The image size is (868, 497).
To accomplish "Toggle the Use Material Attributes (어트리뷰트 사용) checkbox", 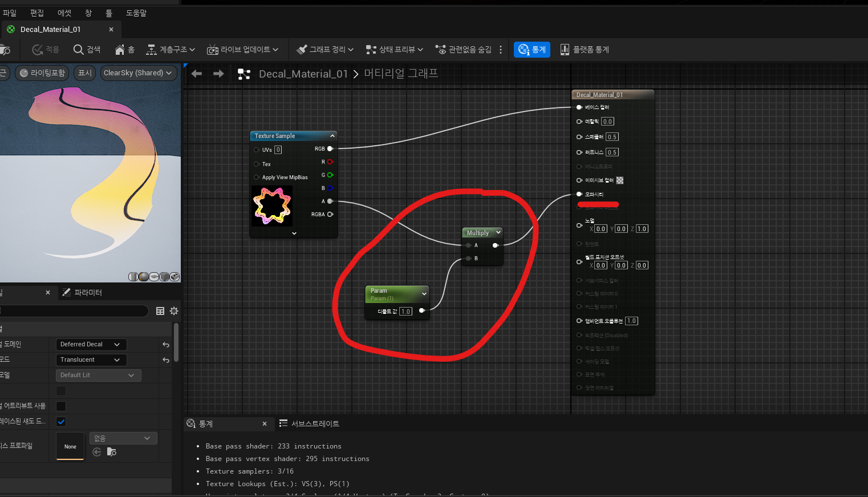I will click(61, 406).
